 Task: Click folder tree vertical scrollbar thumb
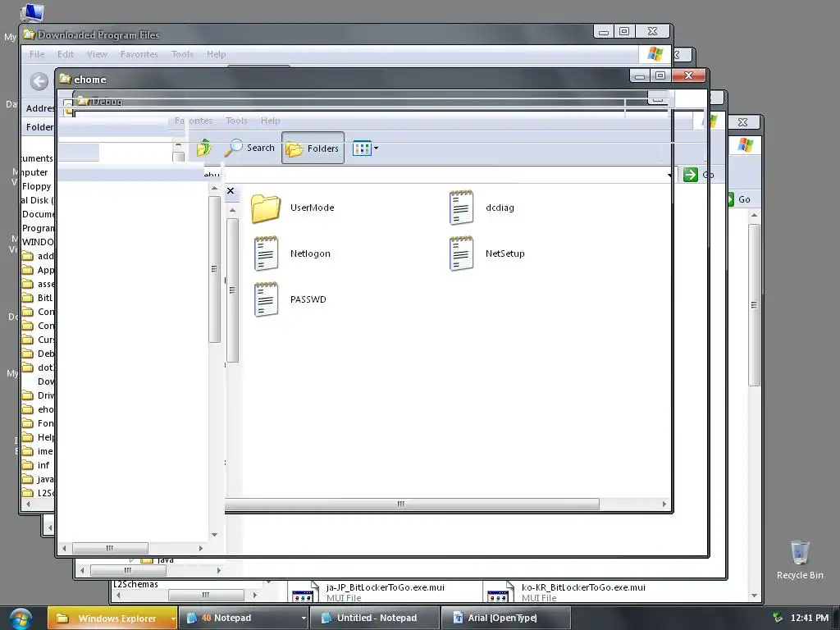(x=214, y=269)
